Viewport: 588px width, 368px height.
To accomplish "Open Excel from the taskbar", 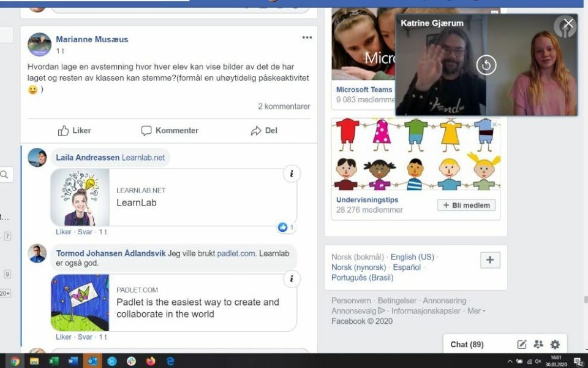I will [x=54, y=361].
